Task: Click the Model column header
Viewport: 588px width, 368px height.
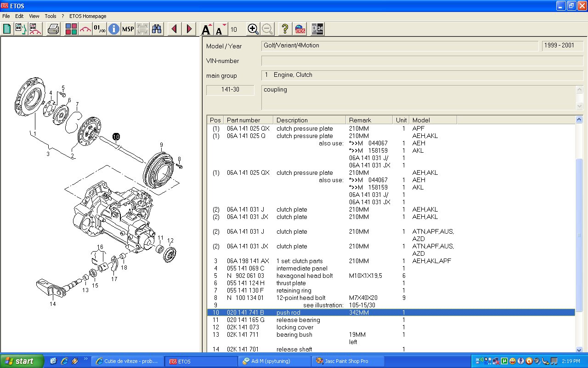Action: [x=433, y=120]
